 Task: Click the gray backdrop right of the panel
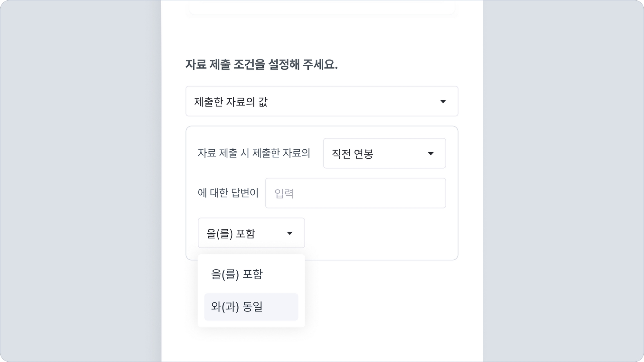point(563,180)
